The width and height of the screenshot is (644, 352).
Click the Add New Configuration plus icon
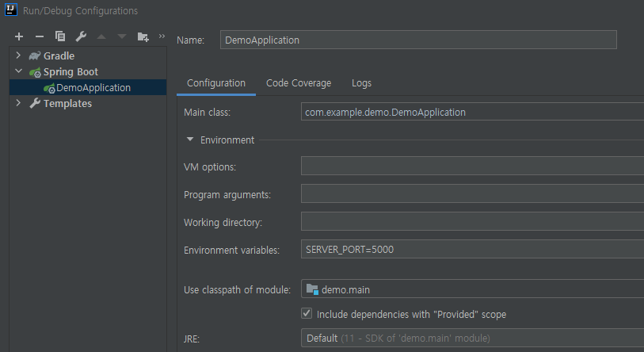pos(19,36)
